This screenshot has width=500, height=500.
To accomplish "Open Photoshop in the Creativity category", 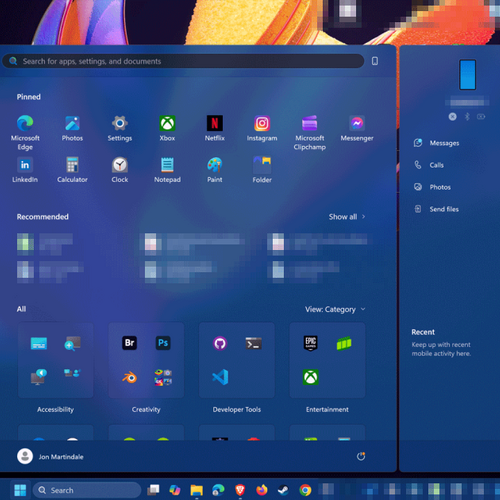I will pos(163,343).
